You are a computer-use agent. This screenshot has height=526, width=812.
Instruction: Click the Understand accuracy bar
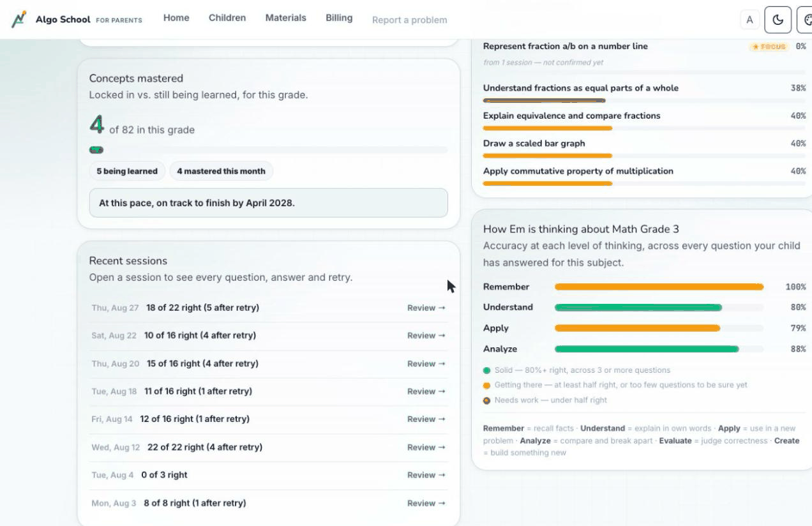pyautogui.click(x=659, y=308)
